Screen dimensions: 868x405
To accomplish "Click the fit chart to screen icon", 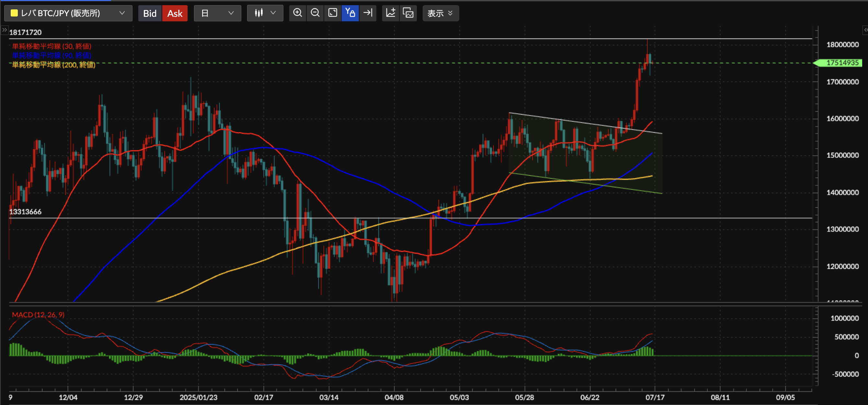I will 333,13.
